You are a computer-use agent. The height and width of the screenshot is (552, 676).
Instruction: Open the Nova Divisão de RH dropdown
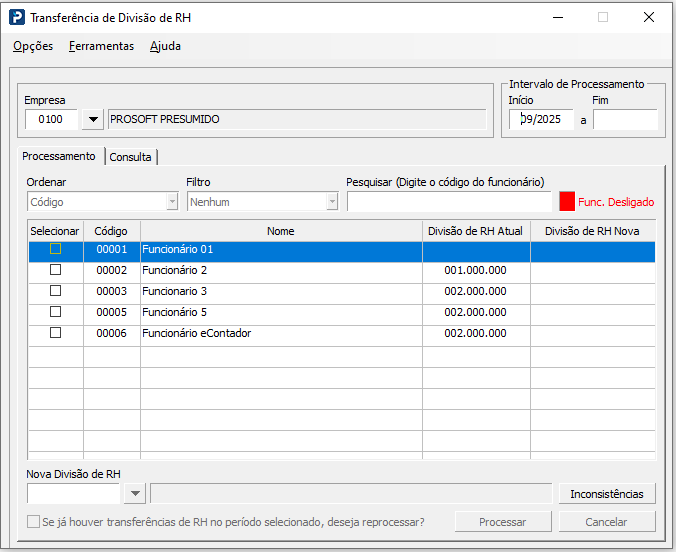[135, 494]
